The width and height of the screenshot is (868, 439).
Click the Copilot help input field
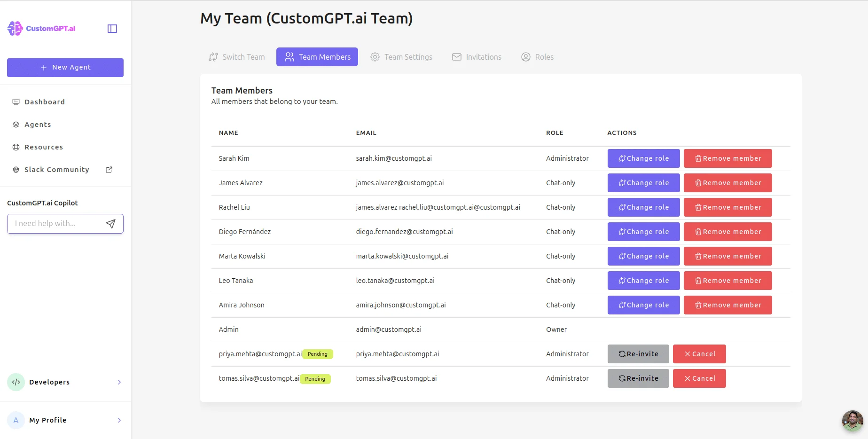[x=65, y=224]
